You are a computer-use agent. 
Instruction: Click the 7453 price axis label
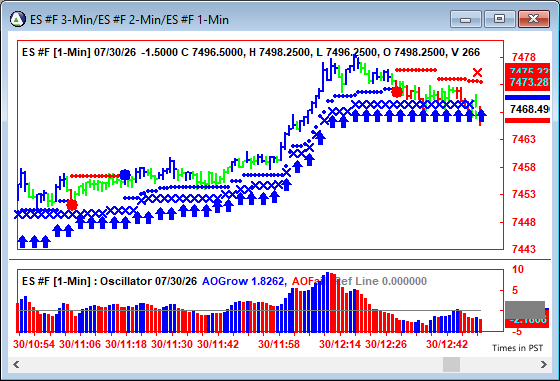(524, 194)
